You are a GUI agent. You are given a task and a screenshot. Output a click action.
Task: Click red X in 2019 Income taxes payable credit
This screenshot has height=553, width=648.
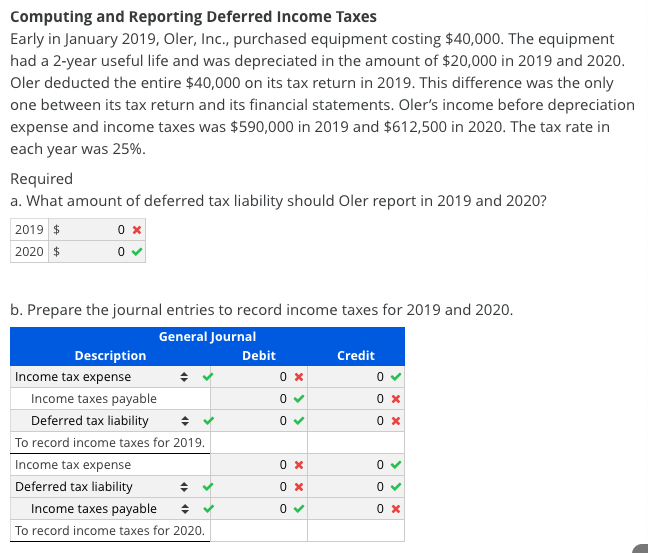395,399
